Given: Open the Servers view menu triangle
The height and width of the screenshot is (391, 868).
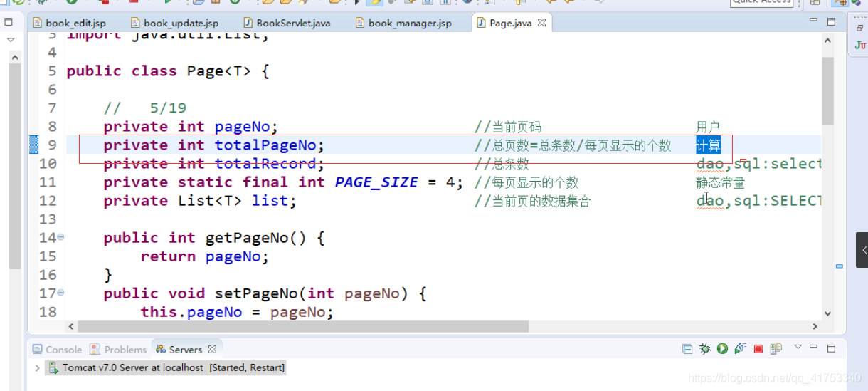Looking at the screenshot, I should click(x=798, y=347).
